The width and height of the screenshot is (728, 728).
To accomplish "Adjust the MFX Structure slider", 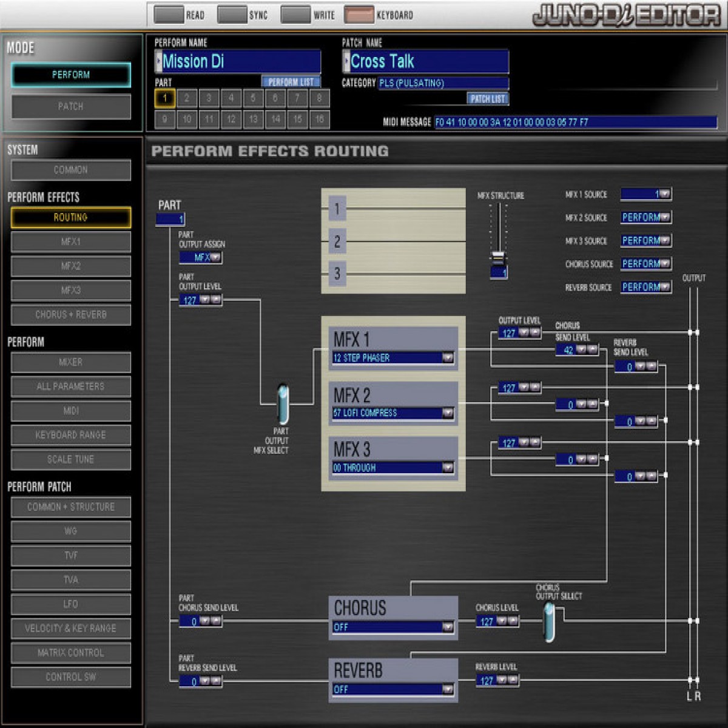I will 498,257.
